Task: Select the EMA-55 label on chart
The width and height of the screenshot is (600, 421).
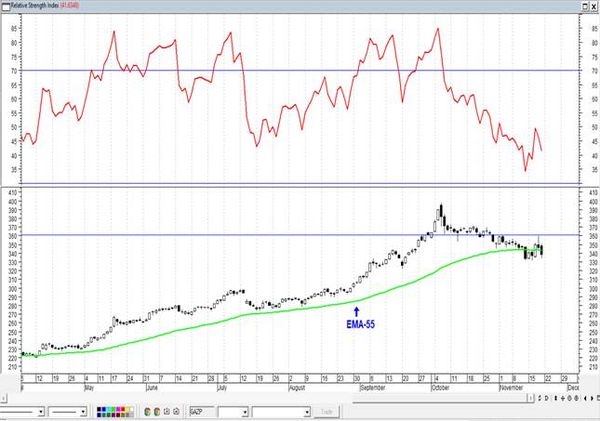Action: point(360,324)
